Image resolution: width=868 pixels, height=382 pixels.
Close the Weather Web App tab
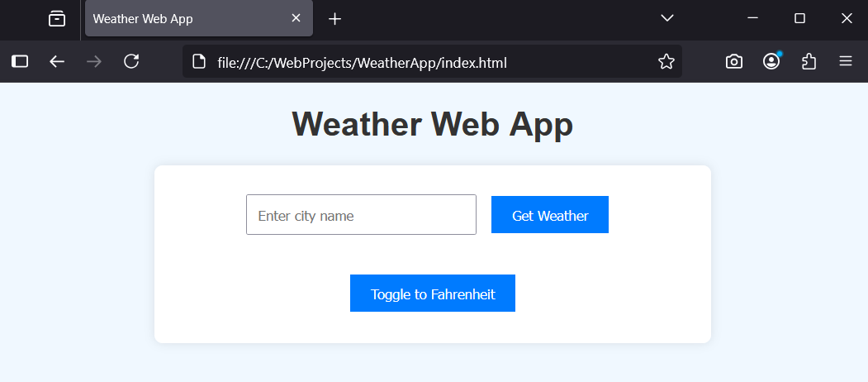296,18
